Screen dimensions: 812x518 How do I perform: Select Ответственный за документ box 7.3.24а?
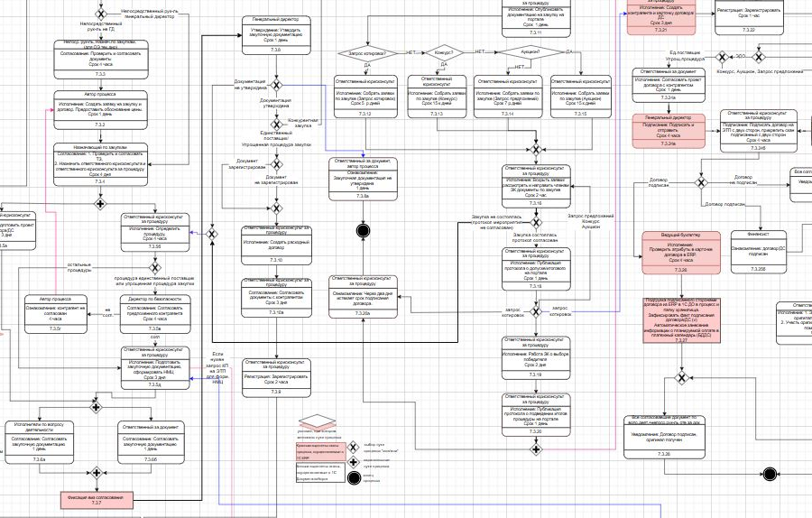[669, 86]
